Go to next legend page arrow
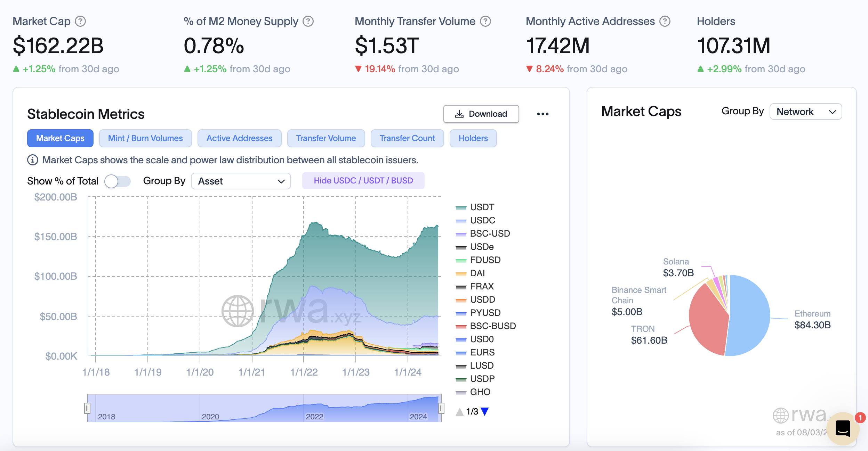Screen dimensions: 868x451 [x=485, y=412]
